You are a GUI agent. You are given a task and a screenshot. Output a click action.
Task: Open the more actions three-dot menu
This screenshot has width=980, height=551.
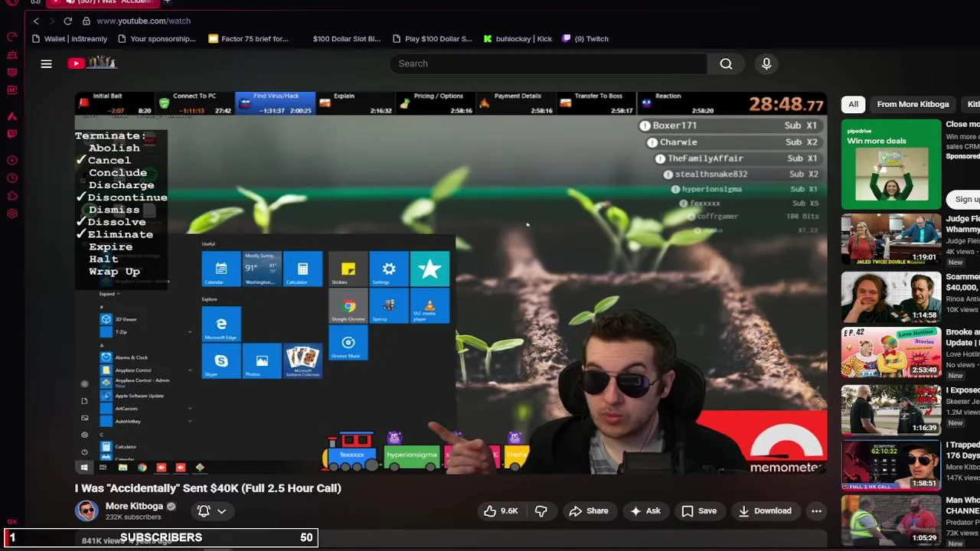pos(816,510)
